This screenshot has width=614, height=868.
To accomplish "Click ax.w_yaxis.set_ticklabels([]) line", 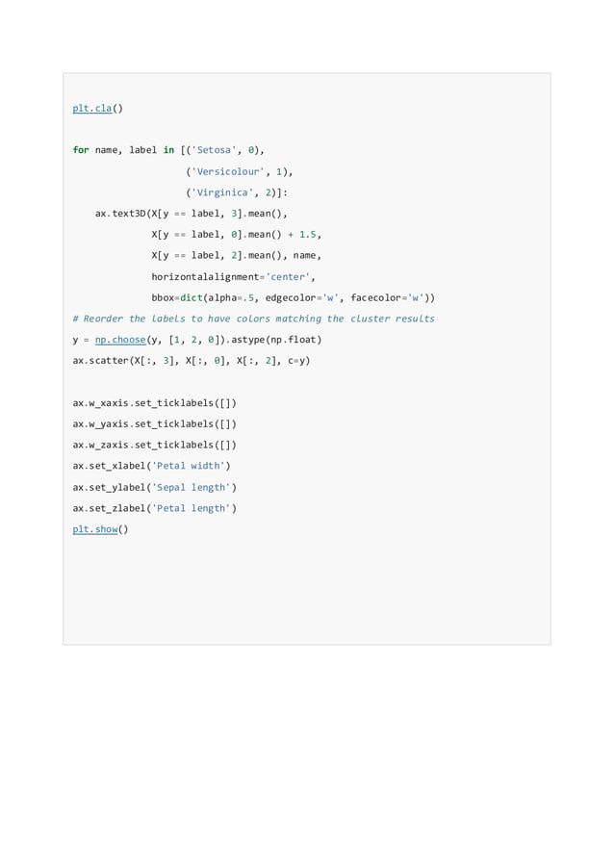I will click(x=155, y=424).
